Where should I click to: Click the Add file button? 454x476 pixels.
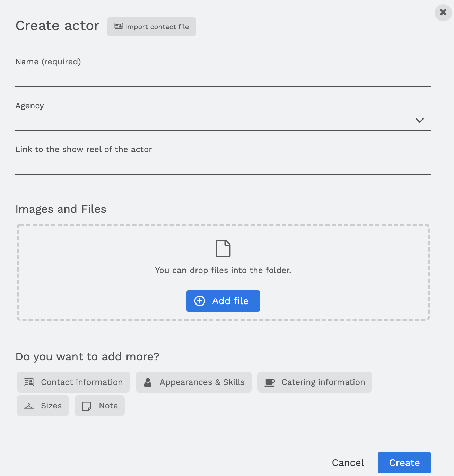[x=223, y=301]
